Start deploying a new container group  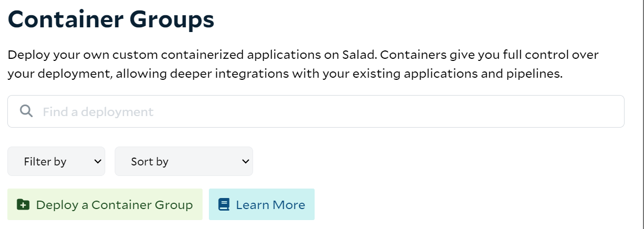pyautogui.click(x=105, y=204)
